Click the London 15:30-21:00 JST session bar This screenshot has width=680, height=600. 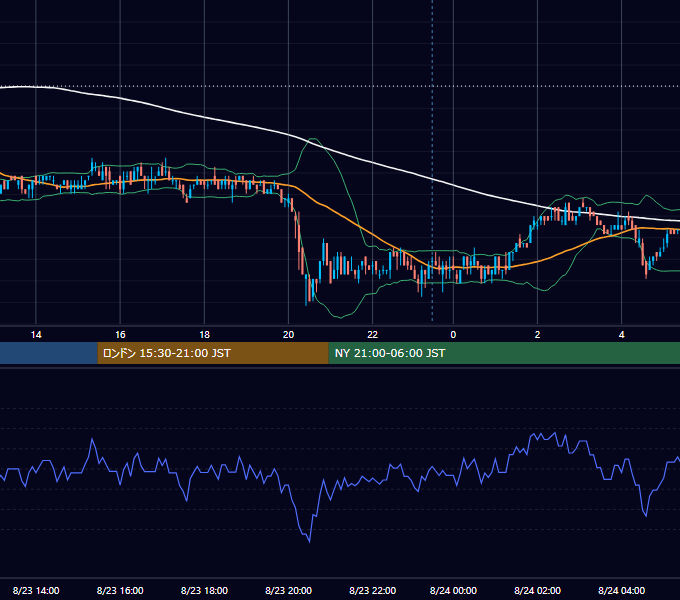click(213, 353)
